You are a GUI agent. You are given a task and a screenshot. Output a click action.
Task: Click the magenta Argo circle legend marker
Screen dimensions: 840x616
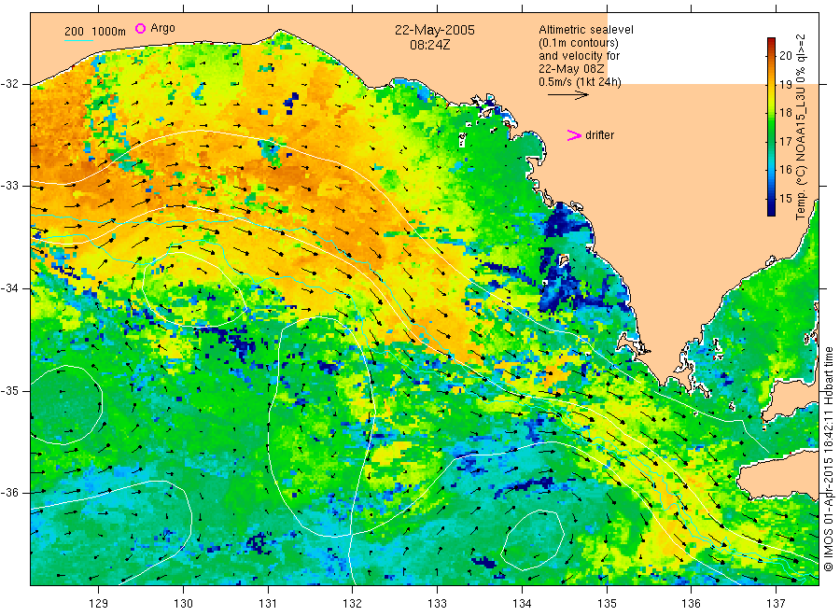(140, 28)
